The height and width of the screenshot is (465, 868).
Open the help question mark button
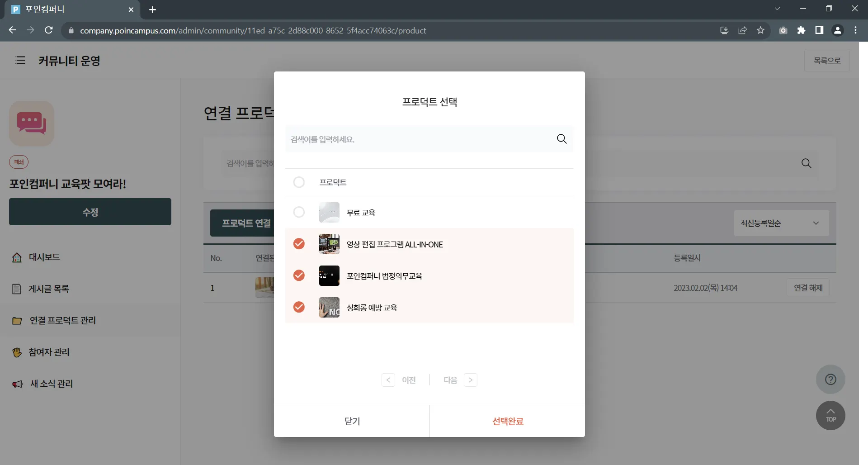(x=830, y=379)
